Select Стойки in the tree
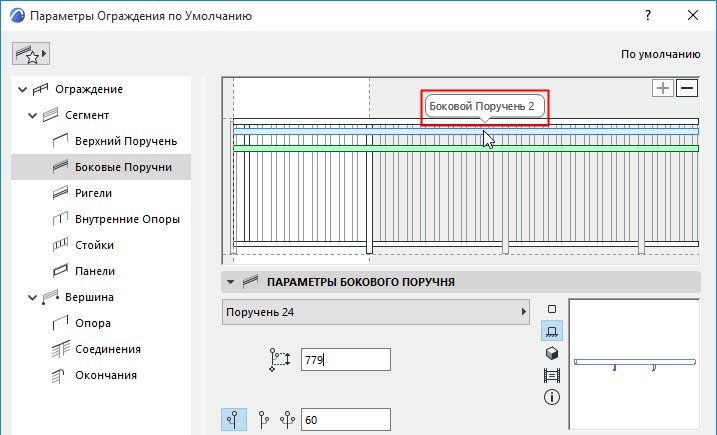The height and width of the screenshot is (435, 717). click(94, 245)
